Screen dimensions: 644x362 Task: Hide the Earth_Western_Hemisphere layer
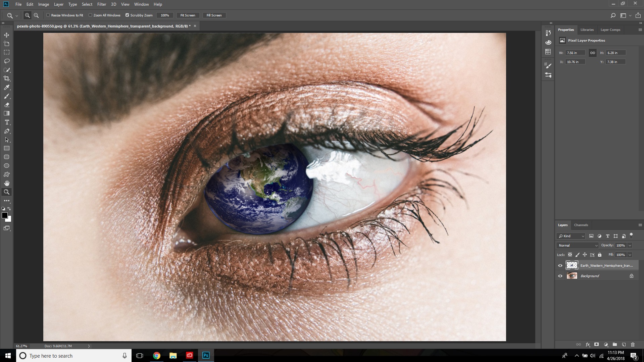tap(560, 265)
